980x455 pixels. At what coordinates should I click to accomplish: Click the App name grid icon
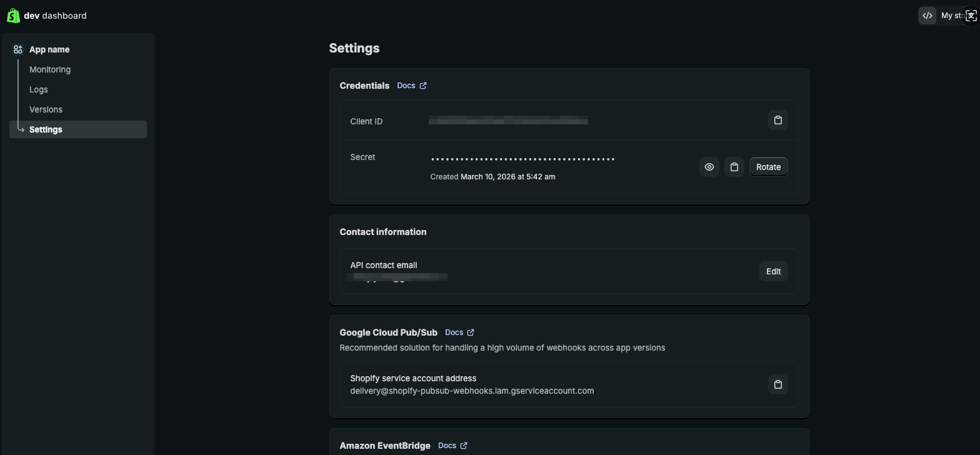(18, 49)
